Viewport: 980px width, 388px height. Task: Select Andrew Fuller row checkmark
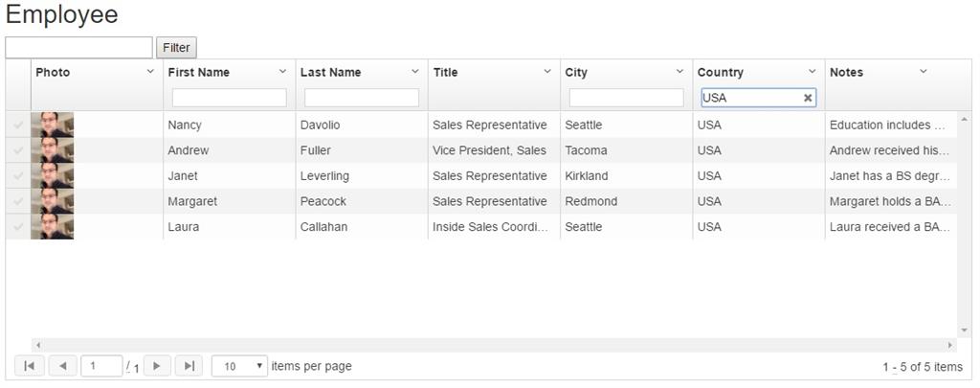(x=18, y=150)
